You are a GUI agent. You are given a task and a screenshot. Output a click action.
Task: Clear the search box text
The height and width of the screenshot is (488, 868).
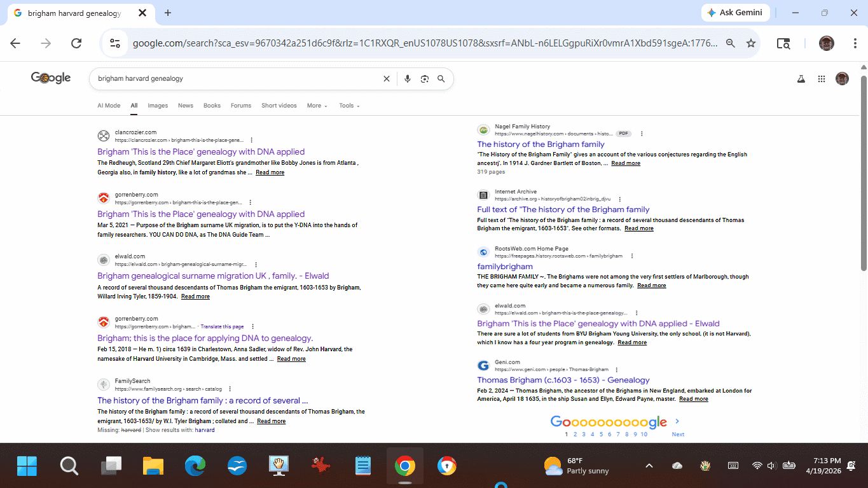pos(386,79)
